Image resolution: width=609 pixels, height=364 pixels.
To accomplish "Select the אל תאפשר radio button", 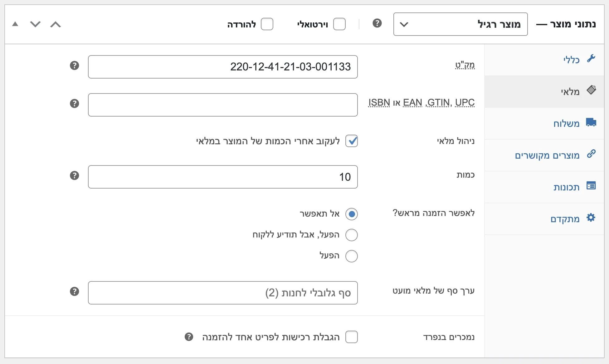I will pos(352,214).
